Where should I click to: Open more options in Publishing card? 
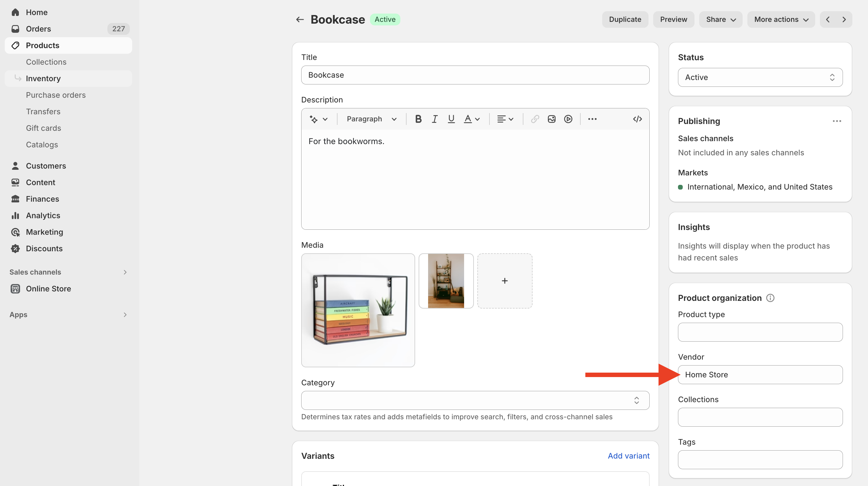837,121
